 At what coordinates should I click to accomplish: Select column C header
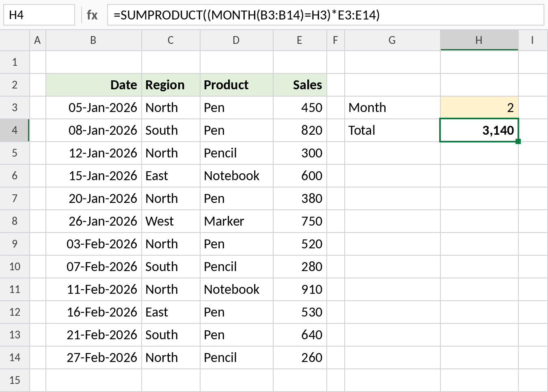(171, 40)
